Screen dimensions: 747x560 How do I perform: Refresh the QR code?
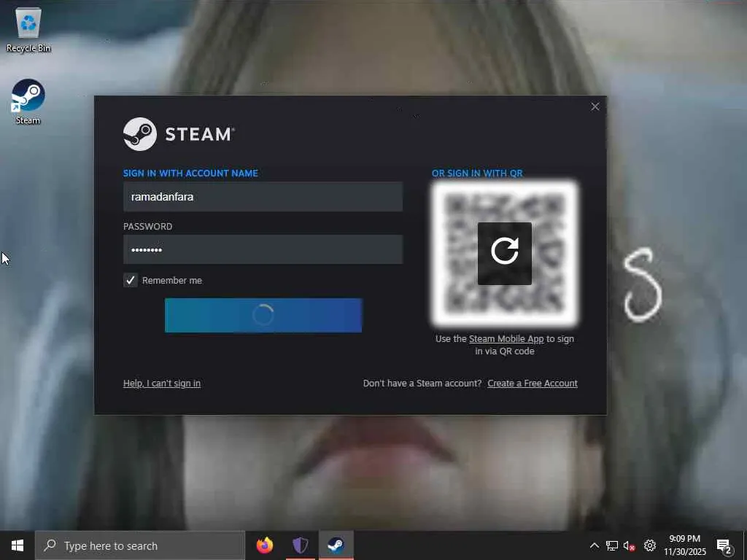click(505, 253)
